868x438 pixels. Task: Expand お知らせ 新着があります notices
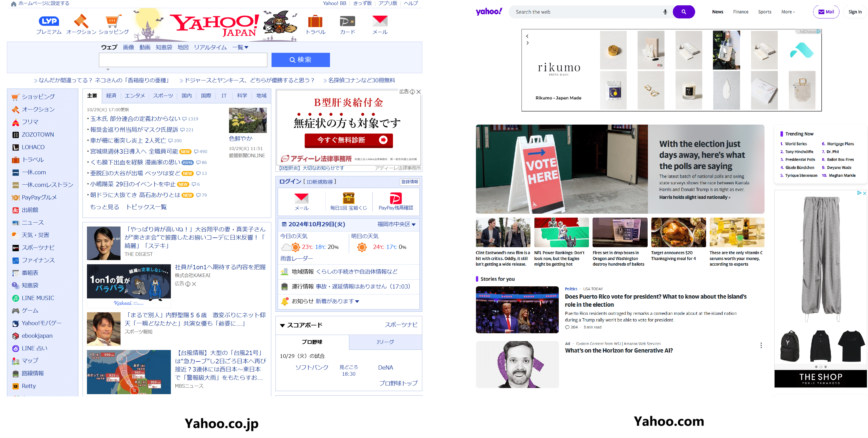pos(337,301)
